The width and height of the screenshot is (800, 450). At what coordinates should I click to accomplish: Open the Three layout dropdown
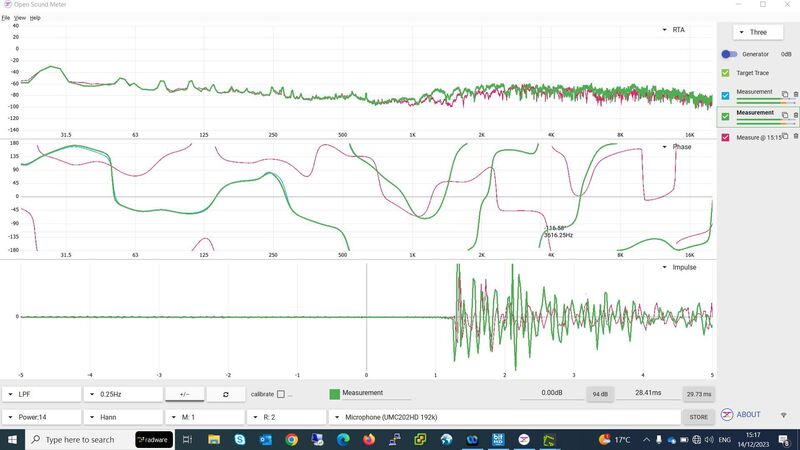[x=758, y=32]
